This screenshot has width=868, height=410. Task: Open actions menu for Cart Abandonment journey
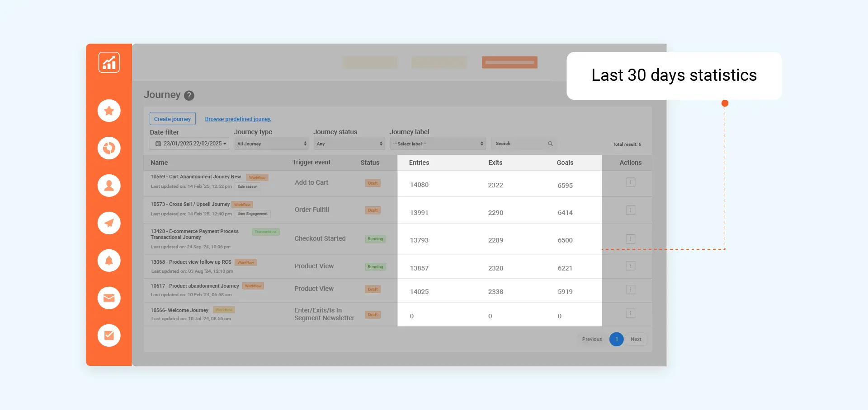pyautogui.click(x=630, y=182)
